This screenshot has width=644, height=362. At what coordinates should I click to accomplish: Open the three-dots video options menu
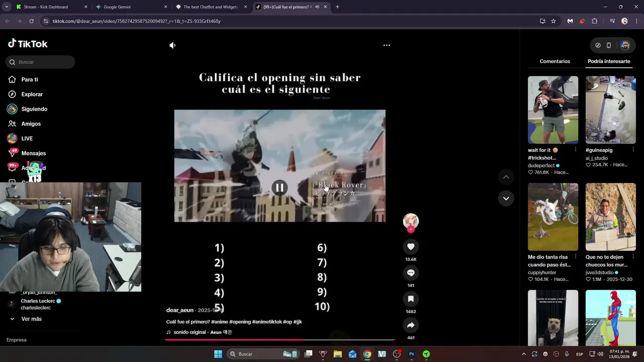(386, 45)
